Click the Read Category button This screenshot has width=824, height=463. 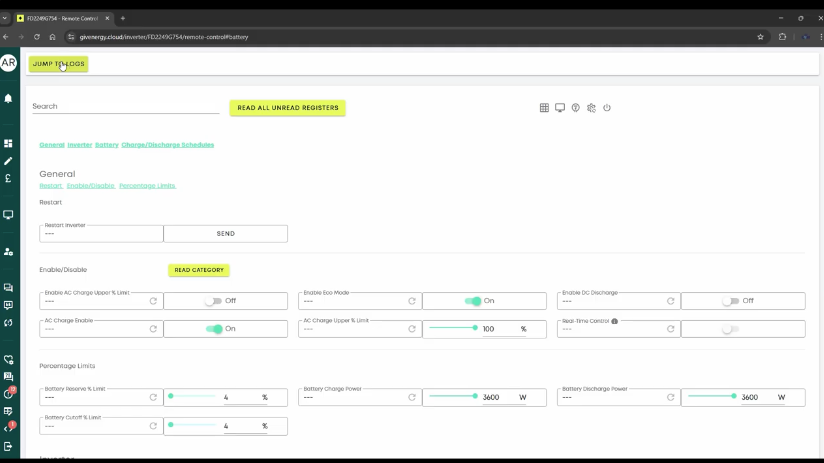tap(199, 270)
